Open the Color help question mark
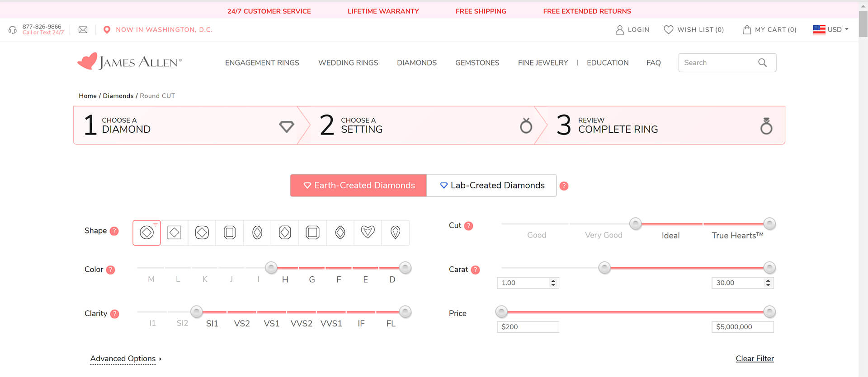The image size is (868, 377). (x=110, y=270)
